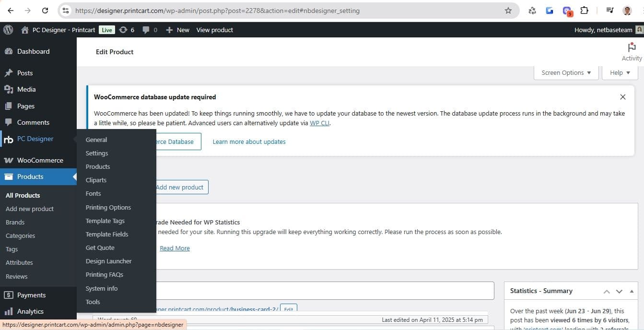The height and width of the screenshot is (330, 644).
Task: Click View product in admin bar
Action: [214, 30]
